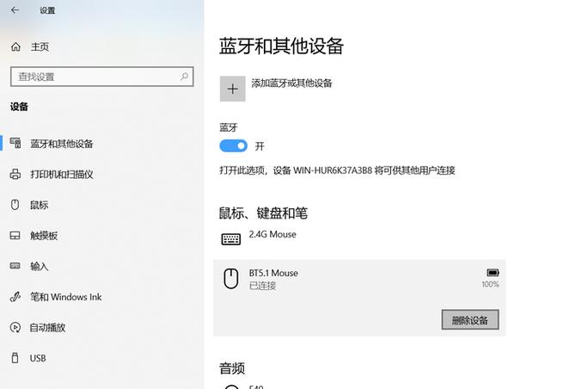Click the touchpad icon beside 触摸板
This screenshot has height=389, width=588.
click(x=15, y=236)
